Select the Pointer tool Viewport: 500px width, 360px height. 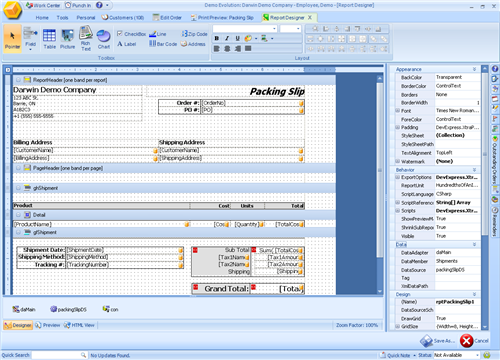pos(12,38)
